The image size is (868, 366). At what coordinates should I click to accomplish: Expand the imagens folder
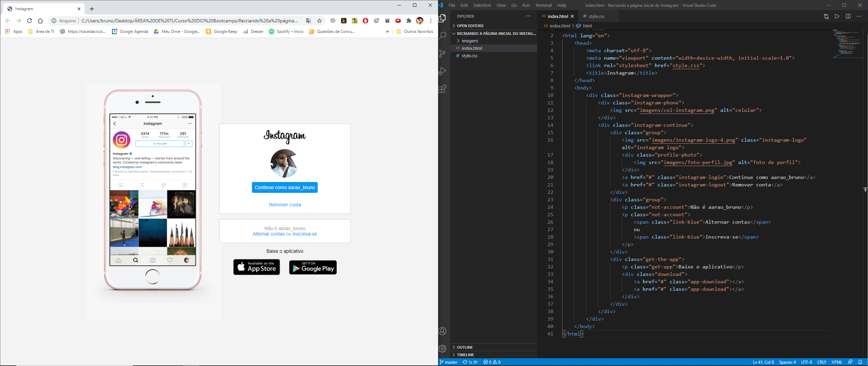pyautogui.click(x=470, y=41)
